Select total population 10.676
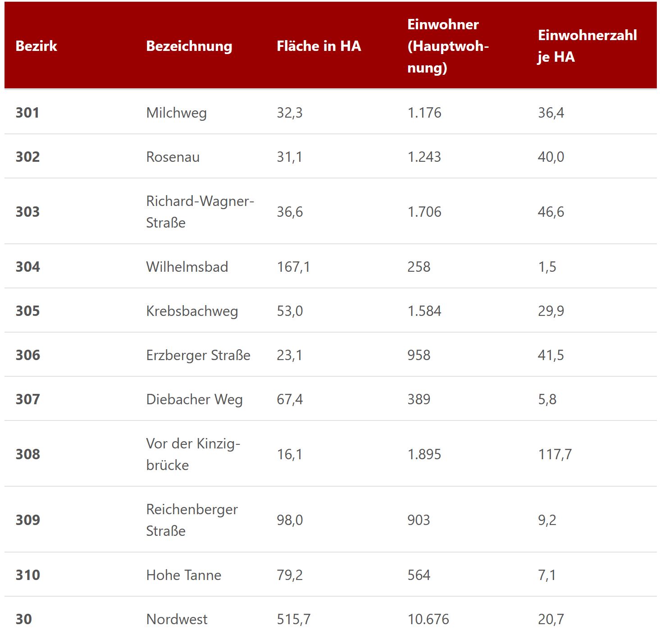This screenshot has height=644, width=660. pos(428,619)
